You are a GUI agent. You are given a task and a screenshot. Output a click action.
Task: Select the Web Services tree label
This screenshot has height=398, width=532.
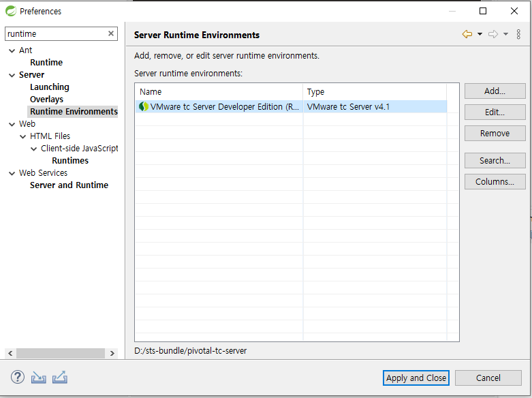[43, 173]
